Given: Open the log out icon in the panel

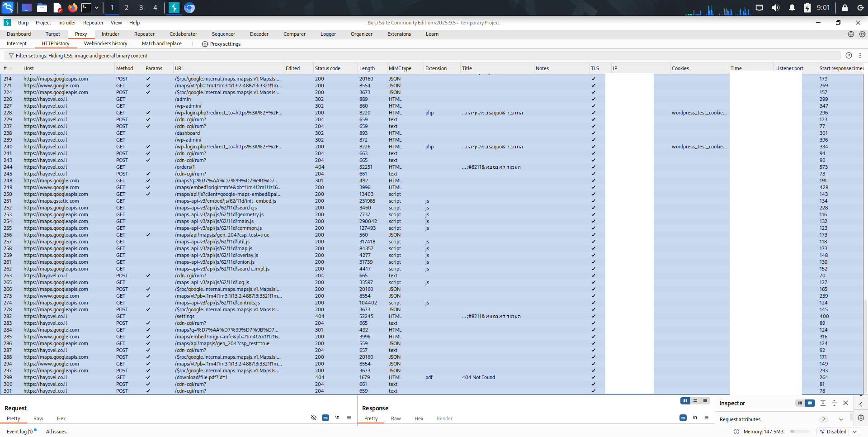Looking at the screenshot, I should coord(860,8).
